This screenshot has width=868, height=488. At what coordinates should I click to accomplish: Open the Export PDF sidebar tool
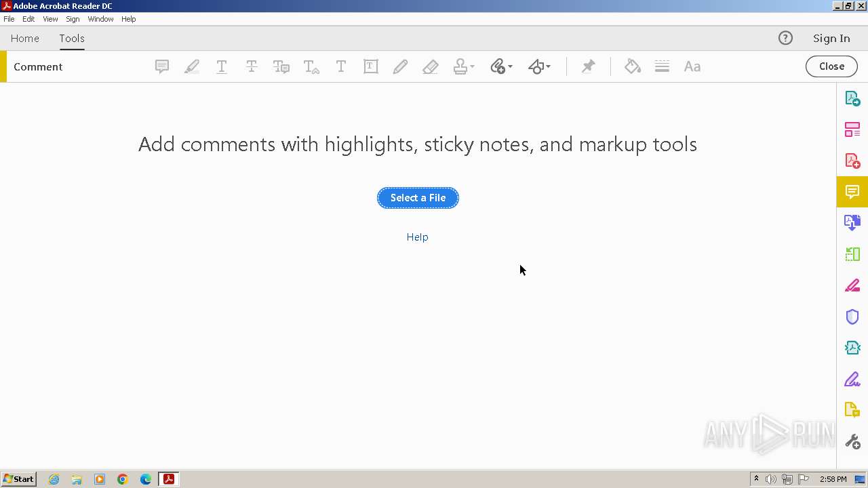[x=852, y=98]
